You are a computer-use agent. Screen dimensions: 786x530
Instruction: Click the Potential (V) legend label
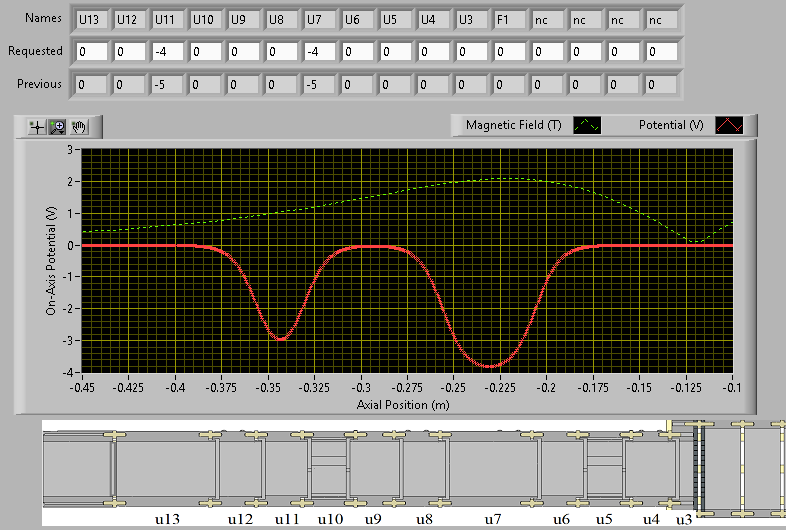[x=671, y=125]
